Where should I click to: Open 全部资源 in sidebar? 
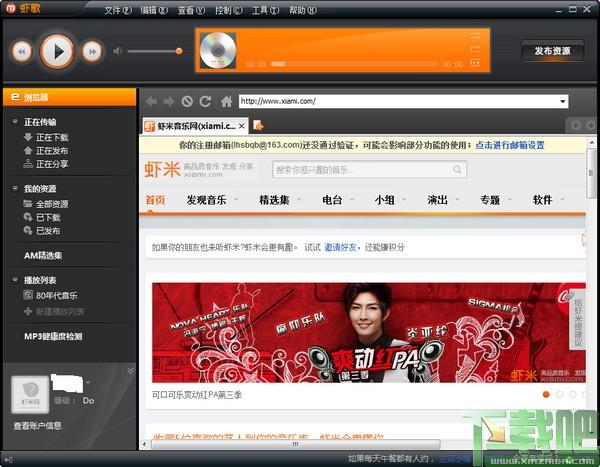(x=46, y=204)
